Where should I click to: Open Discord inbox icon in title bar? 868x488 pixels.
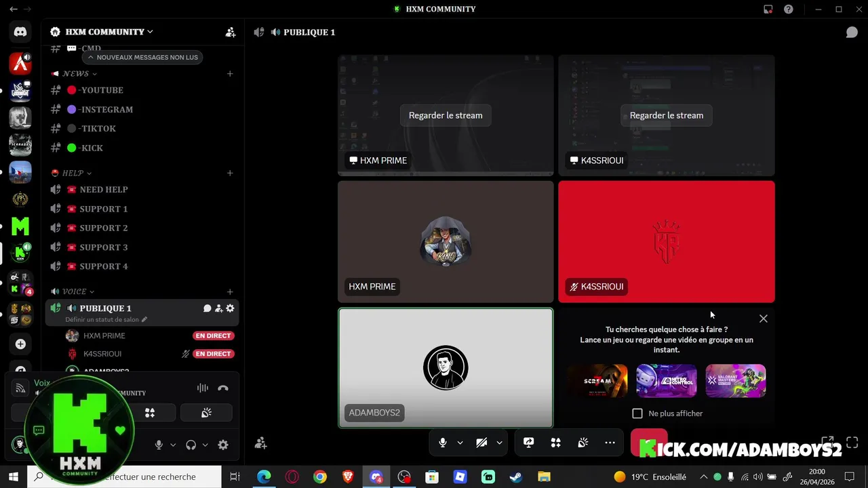point(768,9)
